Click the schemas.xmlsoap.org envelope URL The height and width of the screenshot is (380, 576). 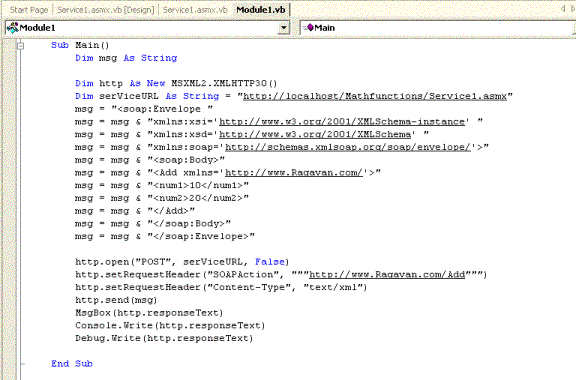click(x=348, y=147)
